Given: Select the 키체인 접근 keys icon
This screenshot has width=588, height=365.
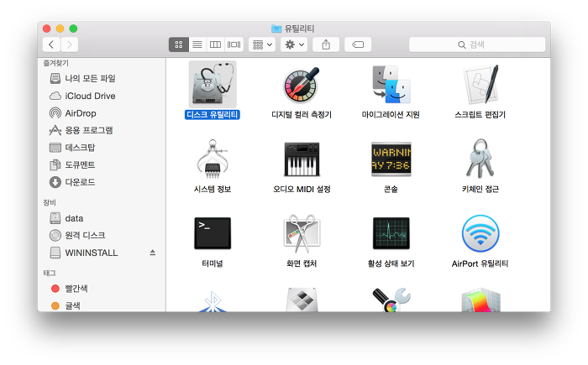Looking at the screenshot, I should coord(480,159).
